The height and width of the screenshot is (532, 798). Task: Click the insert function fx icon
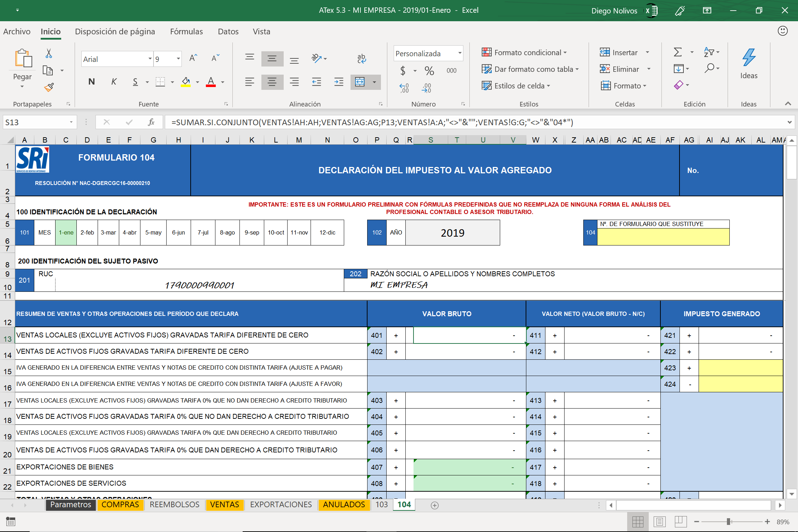(151, 122)
